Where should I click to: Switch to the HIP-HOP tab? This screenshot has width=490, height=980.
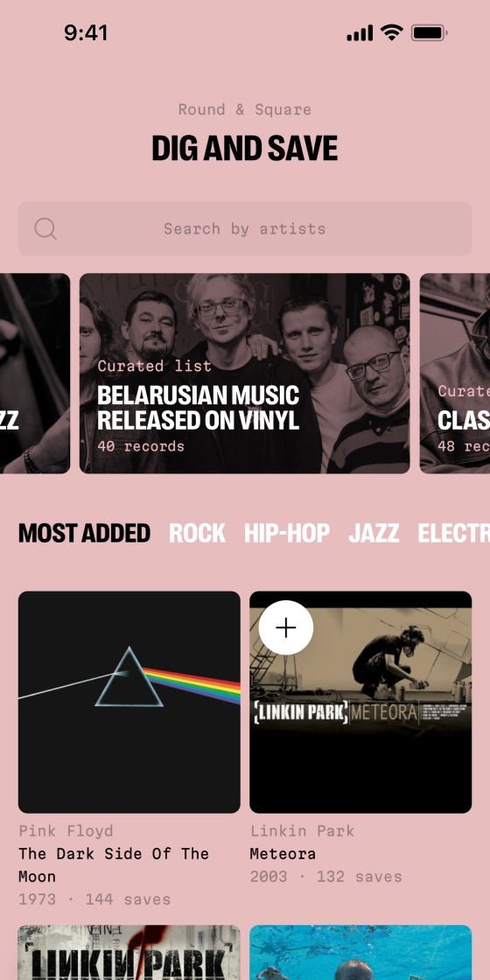pyautogui.click(x=287, y=533)
